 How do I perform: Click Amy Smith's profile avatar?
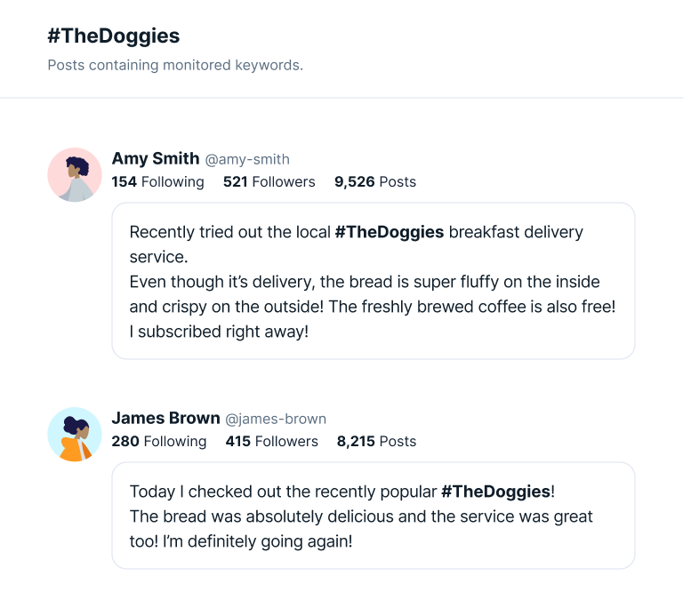click(75, 175)
